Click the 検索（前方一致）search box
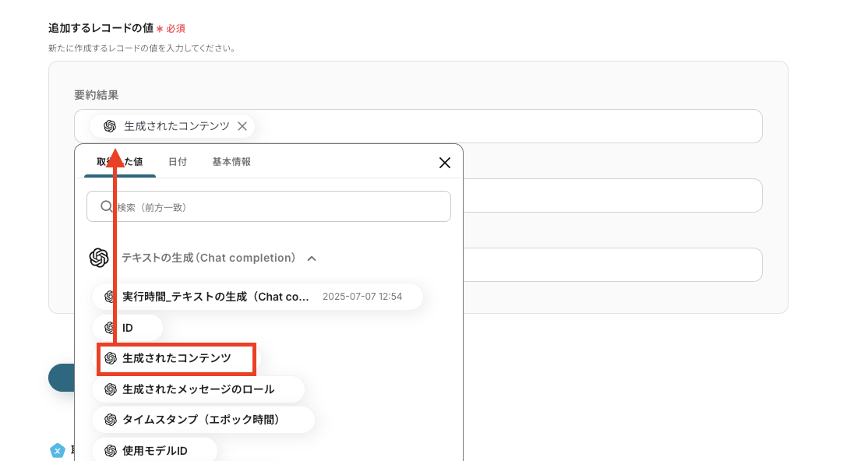 pos(269,206)
